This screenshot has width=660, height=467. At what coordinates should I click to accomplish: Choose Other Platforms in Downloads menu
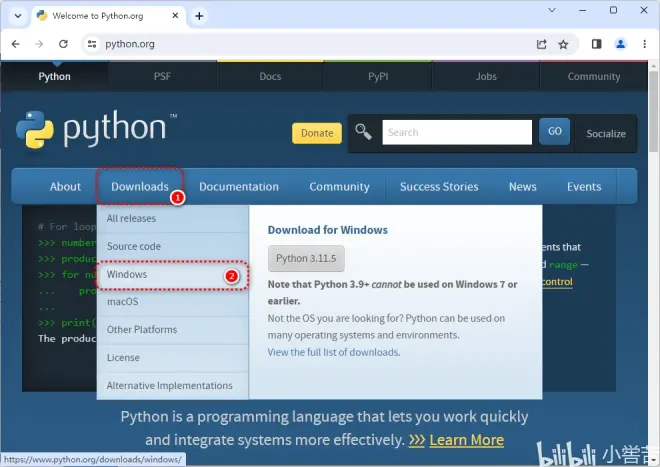click(x=173, y=330)
